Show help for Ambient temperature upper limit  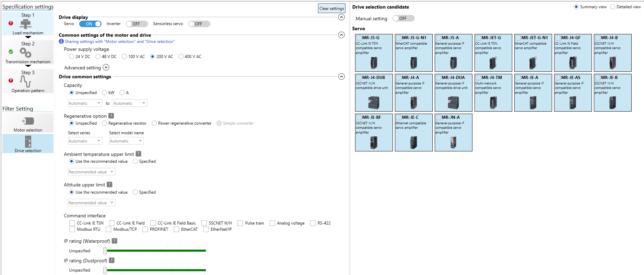[x=138, y=154]
